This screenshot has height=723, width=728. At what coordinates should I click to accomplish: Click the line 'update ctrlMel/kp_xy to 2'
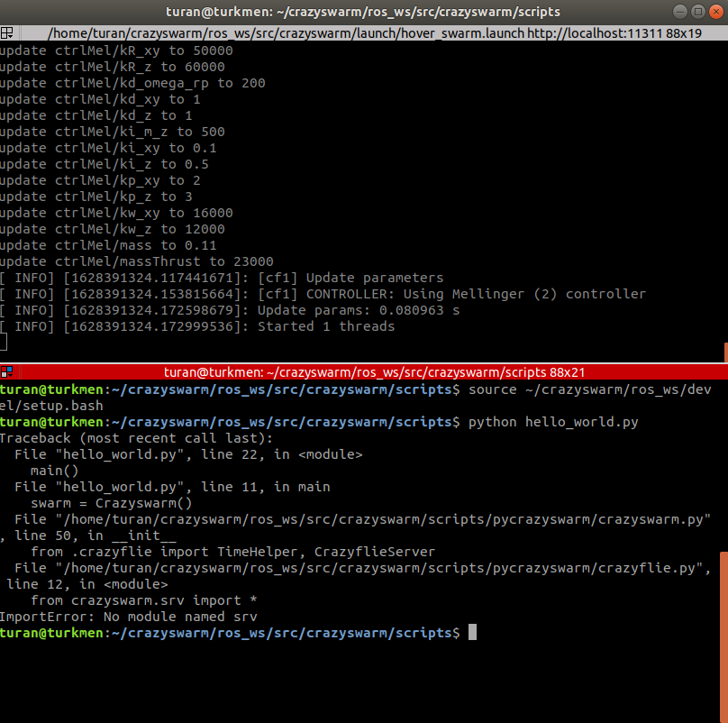pos(100,180)
